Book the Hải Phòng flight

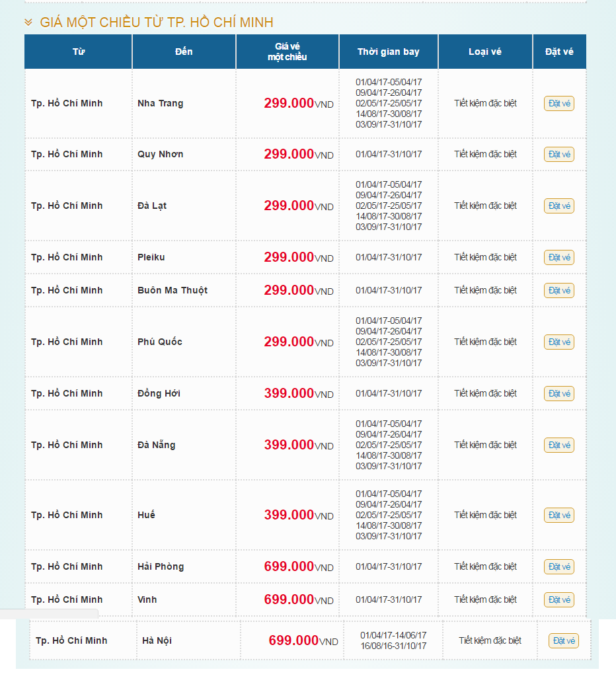click(558, 567)
